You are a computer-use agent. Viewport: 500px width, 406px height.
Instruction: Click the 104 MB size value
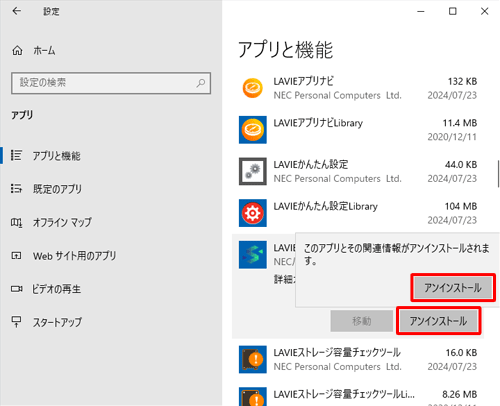click(x=461, y=206)
